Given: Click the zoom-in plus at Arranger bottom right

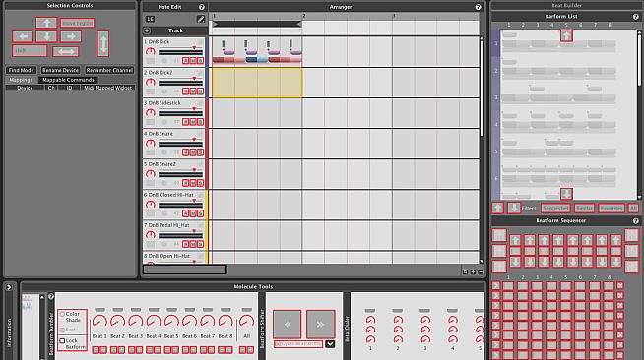Looking at the screenshot, I should (x=473, y=271).
